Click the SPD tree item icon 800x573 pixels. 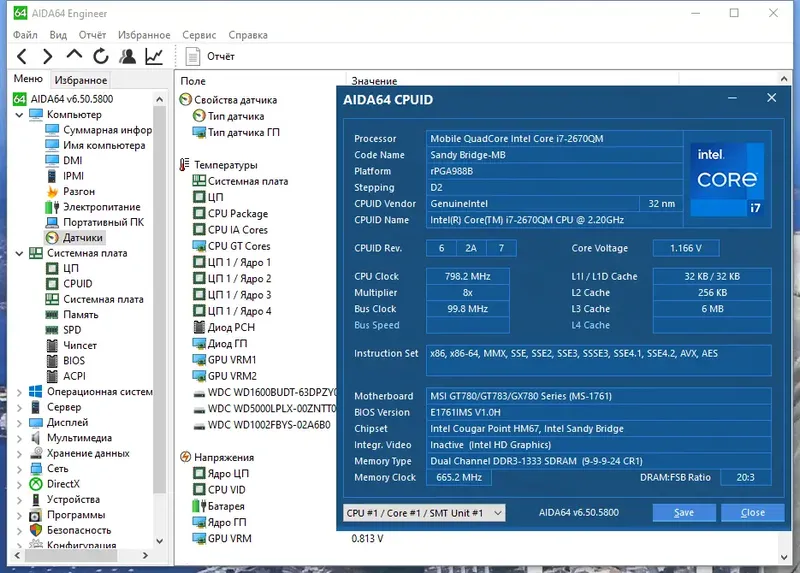tap(52, 330)
